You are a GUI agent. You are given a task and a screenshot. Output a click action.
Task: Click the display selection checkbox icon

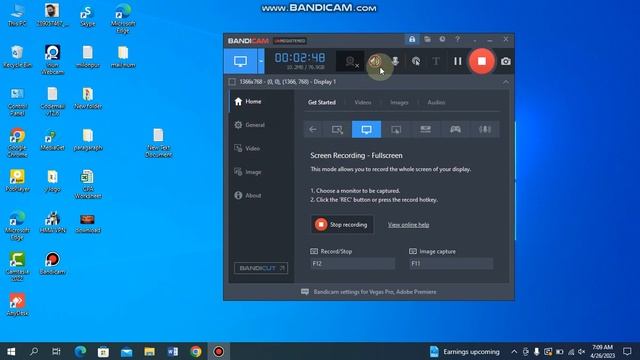pos(232,82)
